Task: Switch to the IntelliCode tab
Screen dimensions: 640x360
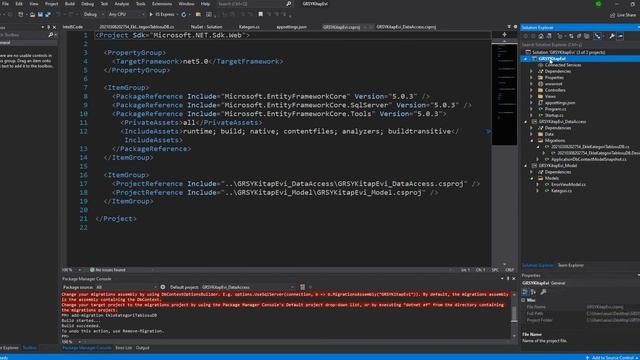Action: pos(73,27)
